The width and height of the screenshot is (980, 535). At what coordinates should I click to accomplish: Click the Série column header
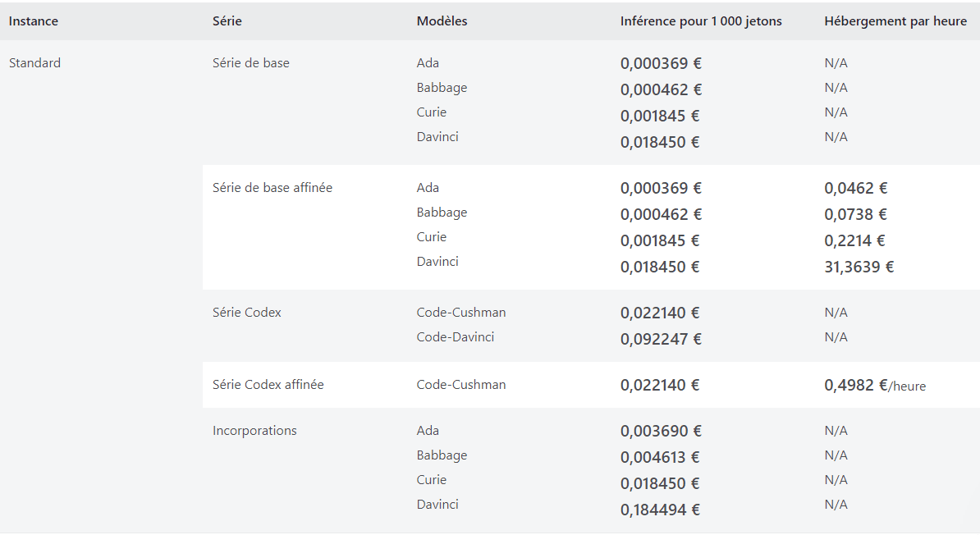tap(227, 21)
